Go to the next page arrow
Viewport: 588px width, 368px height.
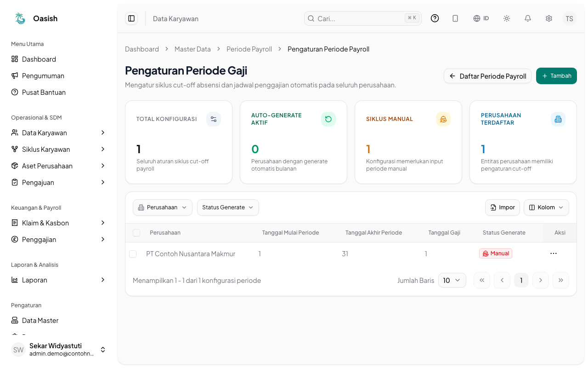tap(541, 280)
